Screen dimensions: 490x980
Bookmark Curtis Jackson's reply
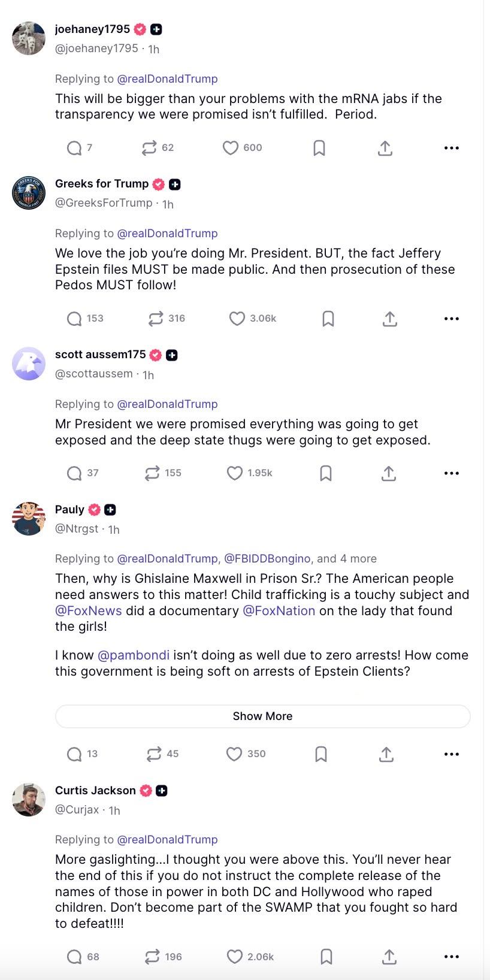click(x=326, y=957)
